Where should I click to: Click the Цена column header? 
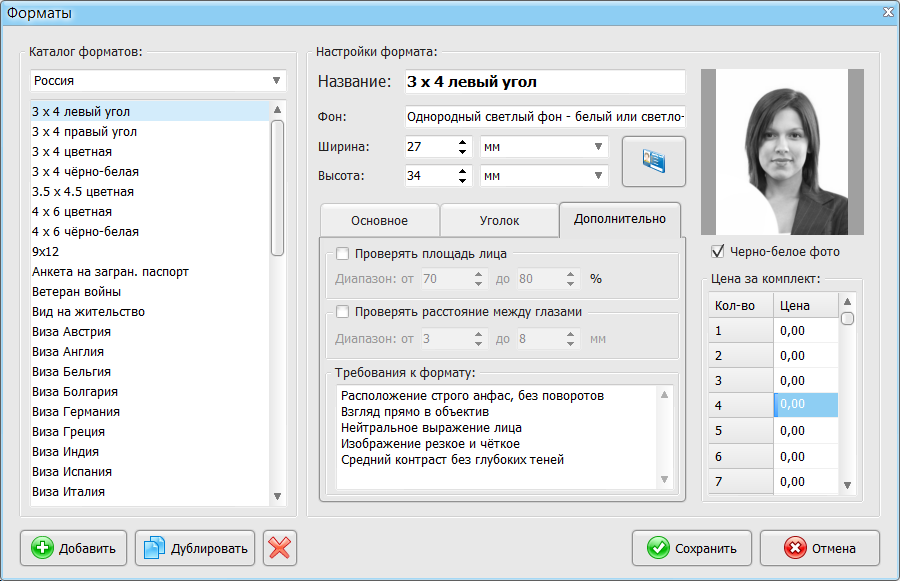[x=806, y=305]
